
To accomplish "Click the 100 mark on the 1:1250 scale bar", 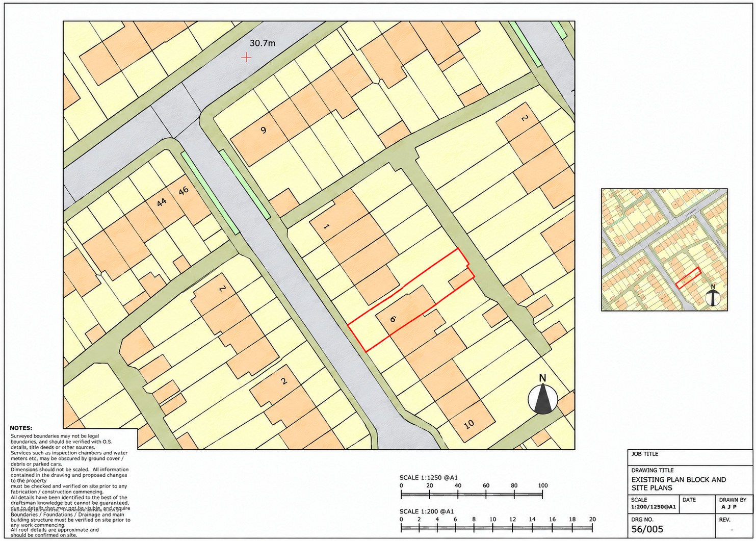I will [543, 485].
